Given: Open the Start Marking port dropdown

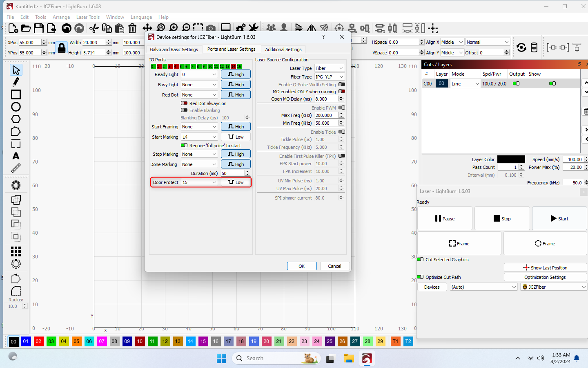Looking at the screenshot, I should point(199,137).
